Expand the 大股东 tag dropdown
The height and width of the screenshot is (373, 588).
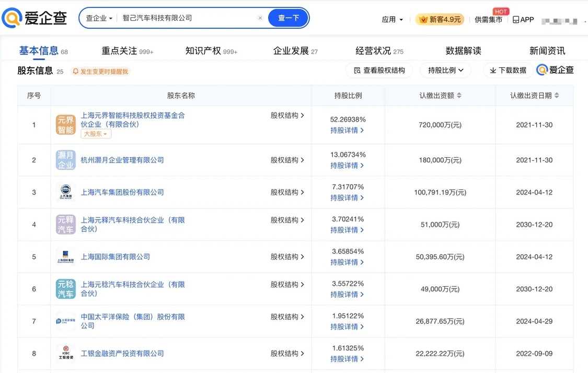point(96,134)
